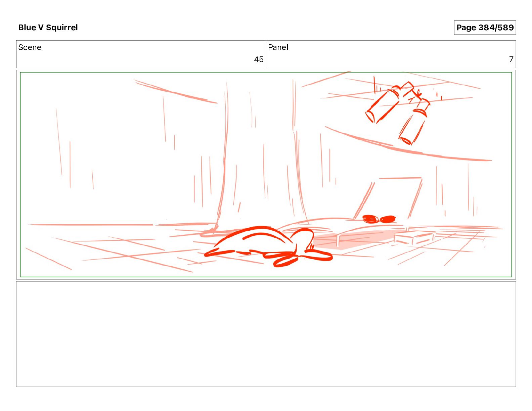
Task: Click the 'Scene' label
Action: click(30, 47)
